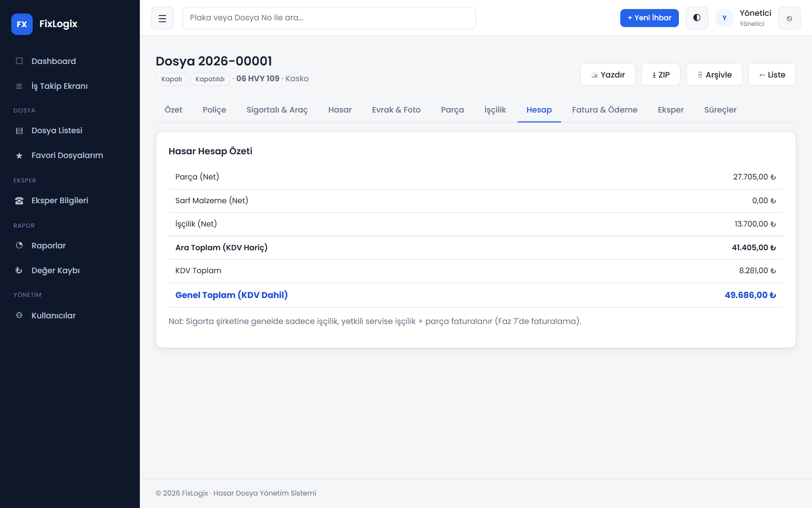Focus the Plaka veya Dosya No search field
This screenshot has width=812, height=508.
pos(329,18)
